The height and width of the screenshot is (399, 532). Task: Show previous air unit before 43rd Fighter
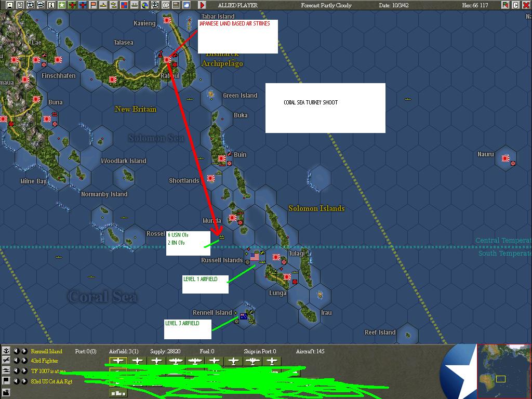16,361
